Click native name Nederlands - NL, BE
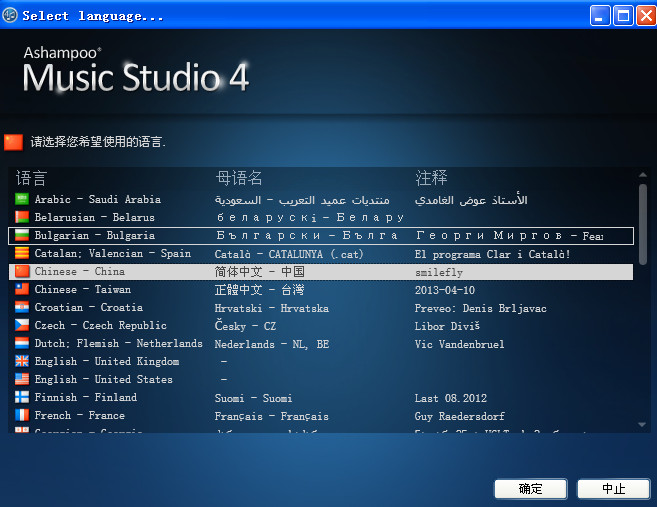This screenshot has height=507, width=657. click(272, 344)
